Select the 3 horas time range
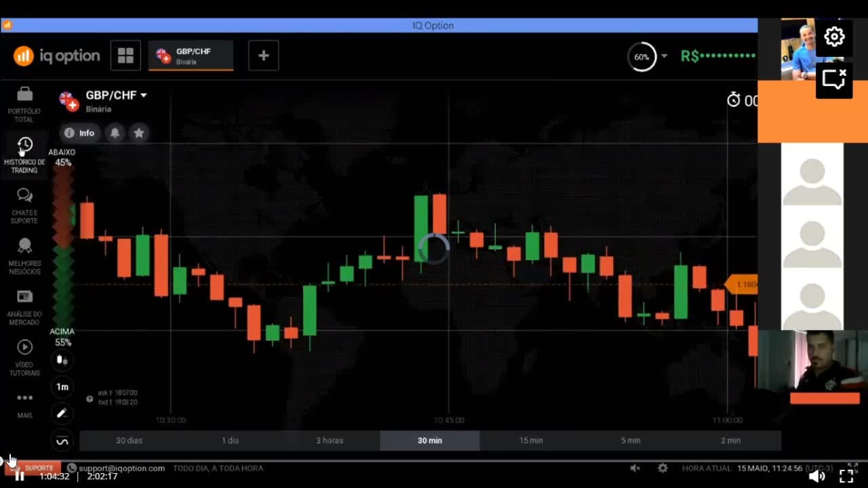 coord(330,441)
